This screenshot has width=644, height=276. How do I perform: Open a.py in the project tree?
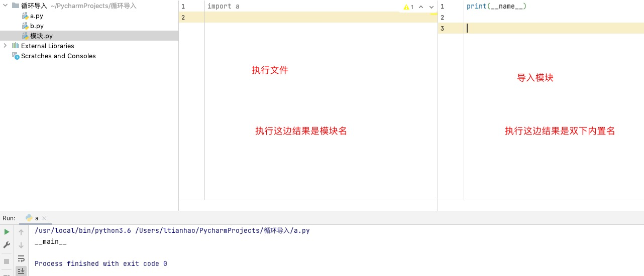36,16
